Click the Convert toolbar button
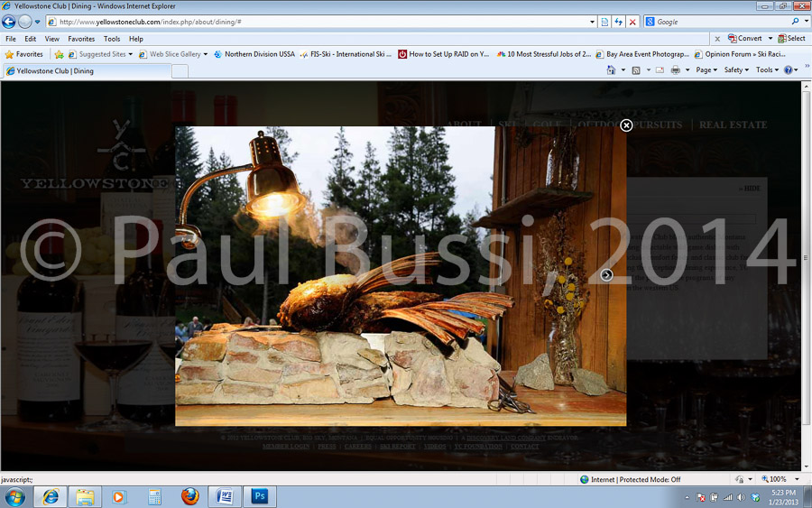 (744, 38)
